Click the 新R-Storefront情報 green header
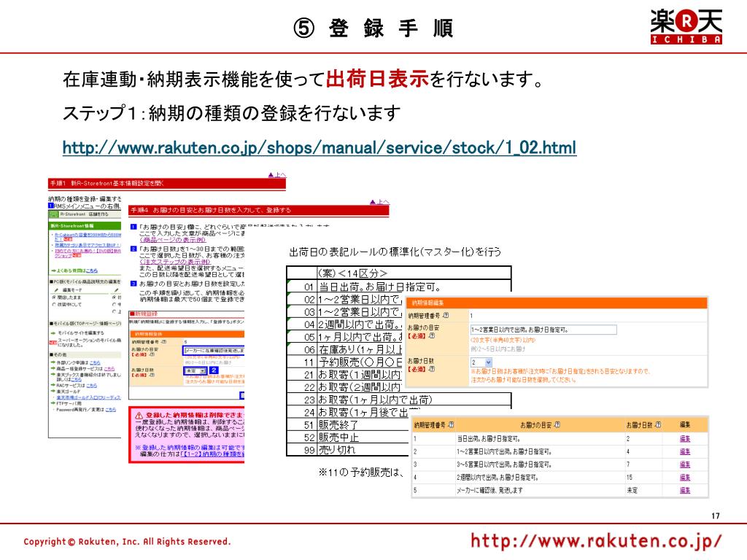Viewport: 747px width, 560px height. click(x=85, y=226)
